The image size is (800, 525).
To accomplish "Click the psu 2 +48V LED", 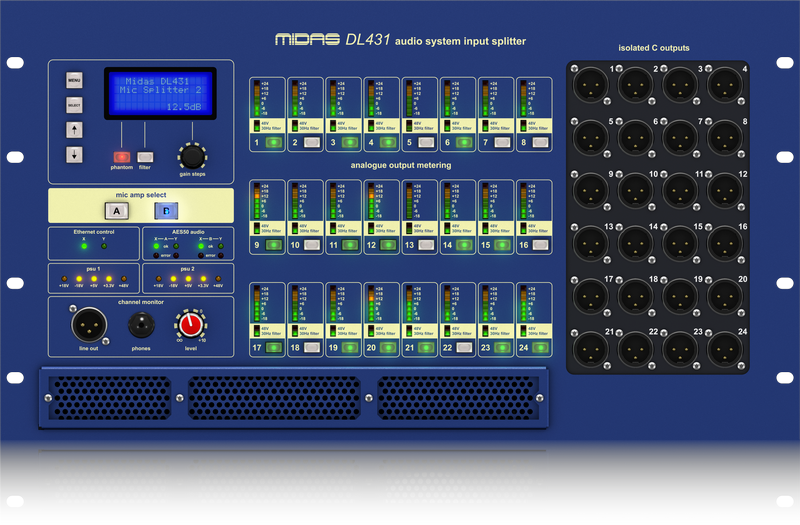I will pos(218,279).
